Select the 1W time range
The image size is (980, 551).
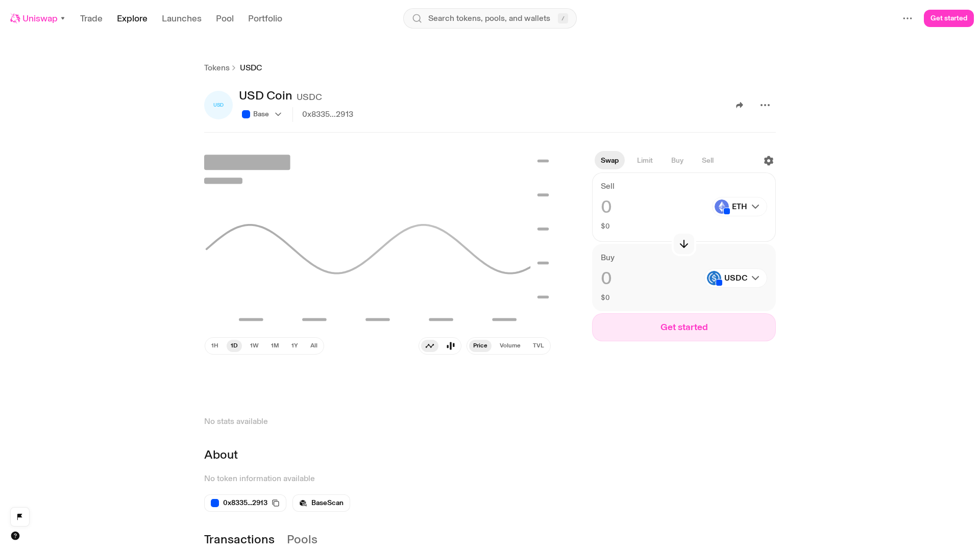[254, 346]
